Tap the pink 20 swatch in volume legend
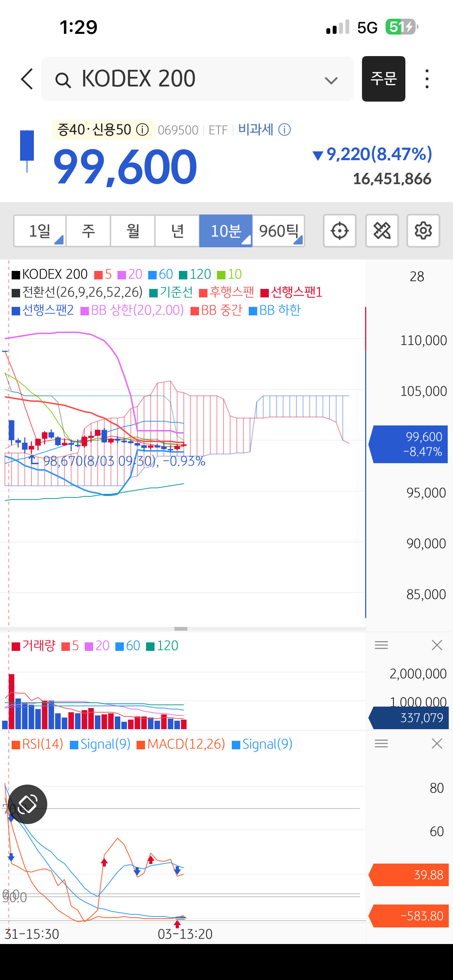The height and width of the screenshot is (980, 453). (89, 646)
